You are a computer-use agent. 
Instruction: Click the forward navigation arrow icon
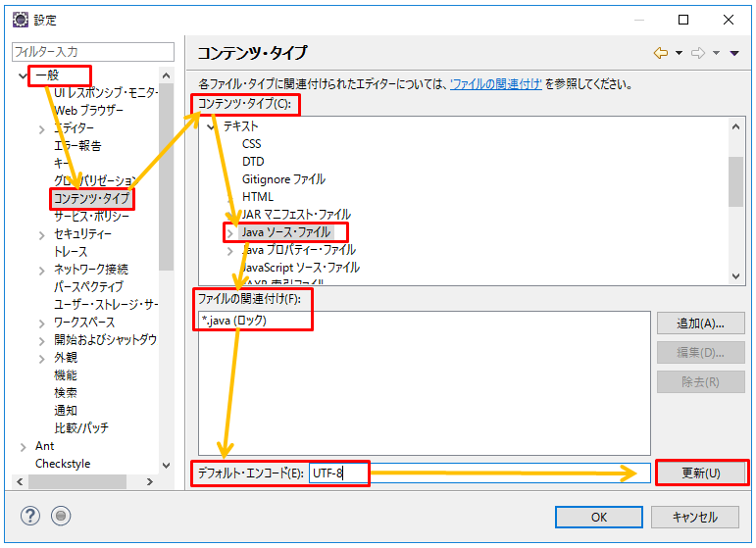click(698, 53)
